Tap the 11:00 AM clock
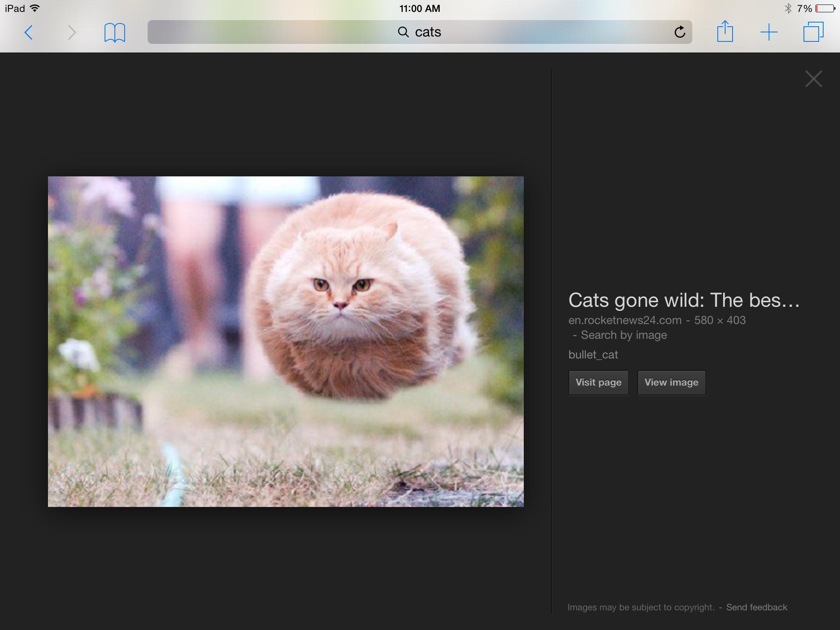840x630 pixels. 420,8
